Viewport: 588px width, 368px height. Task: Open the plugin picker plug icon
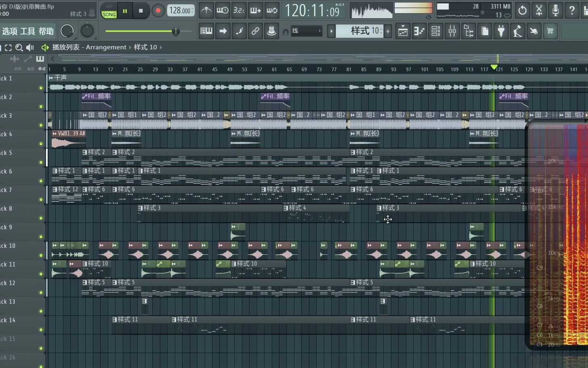click(x=501, y=31)
